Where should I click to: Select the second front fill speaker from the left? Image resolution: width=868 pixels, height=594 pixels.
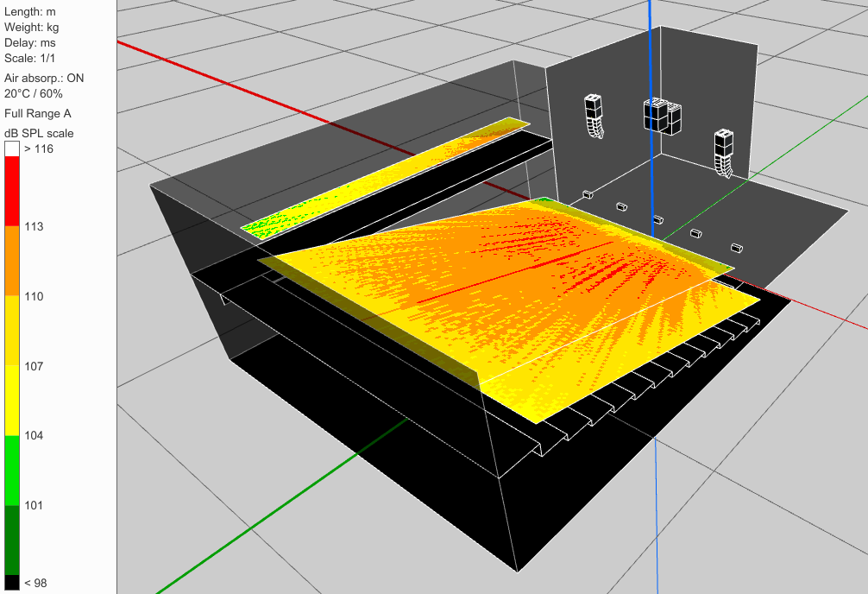click(620, 206)
